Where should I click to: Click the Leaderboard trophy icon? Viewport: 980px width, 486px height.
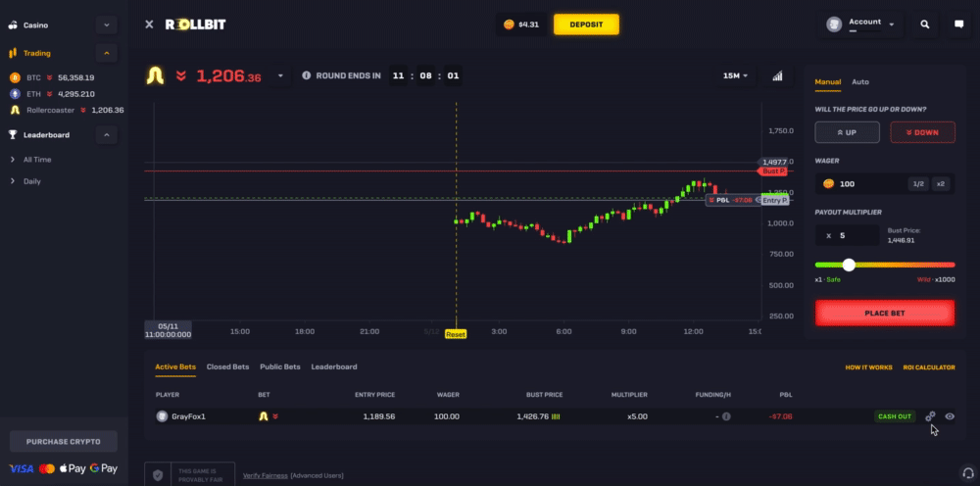13,134
